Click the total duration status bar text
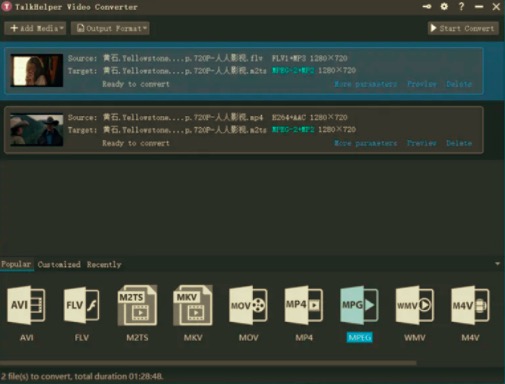Screen dimensions: 505x384 click(82, 376)
